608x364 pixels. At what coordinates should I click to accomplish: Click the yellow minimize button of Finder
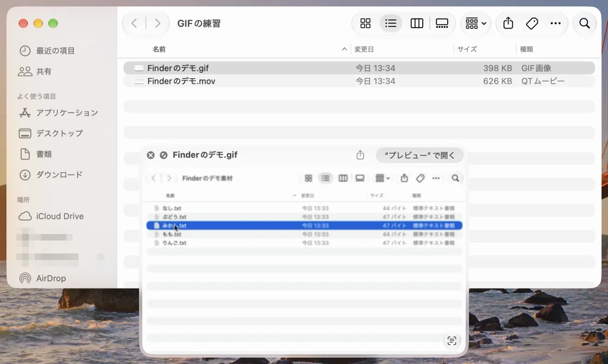(x=38, y=23)
